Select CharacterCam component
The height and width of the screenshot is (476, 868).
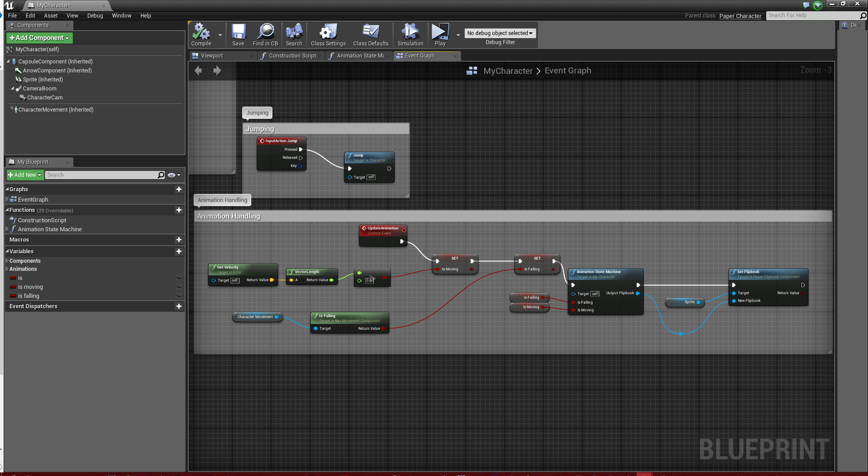(45, 98)
